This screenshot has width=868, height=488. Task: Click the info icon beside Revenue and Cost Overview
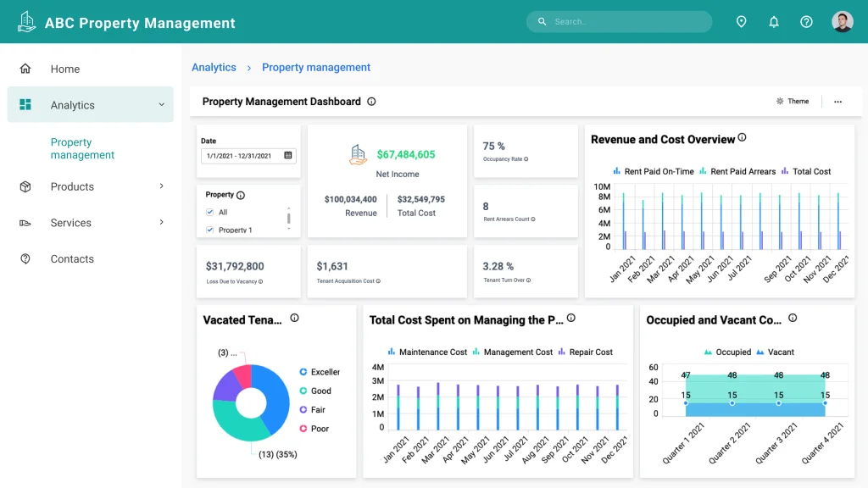tap(743, 136)
